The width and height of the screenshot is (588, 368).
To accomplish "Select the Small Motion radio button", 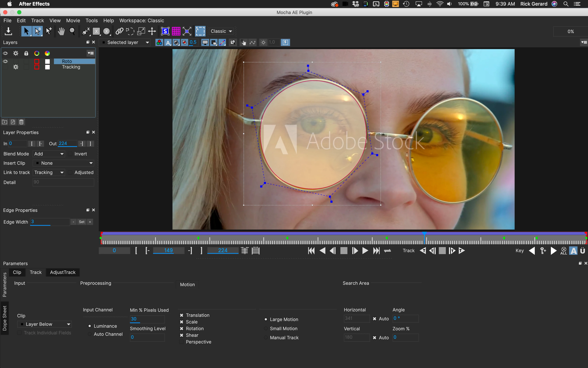I will click(x=266, y=329).
